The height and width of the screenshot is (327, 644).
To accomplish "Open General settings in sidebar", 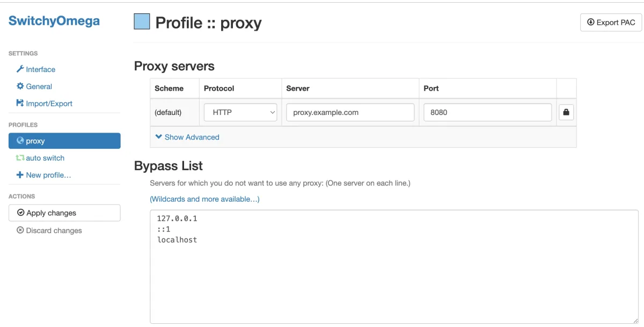I will [x=34, y=86].
